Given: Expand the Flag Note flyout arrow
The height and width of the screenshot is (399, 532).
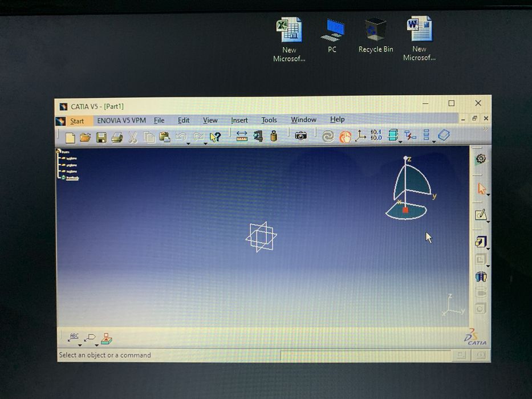Looking at the screenshot, I should tap(97, 345).
